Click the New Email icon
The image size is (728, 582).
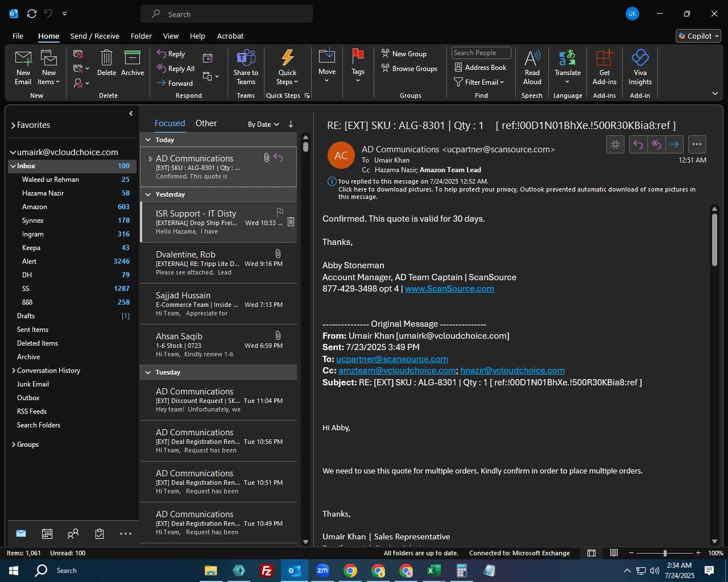click(x=23, y=67)
